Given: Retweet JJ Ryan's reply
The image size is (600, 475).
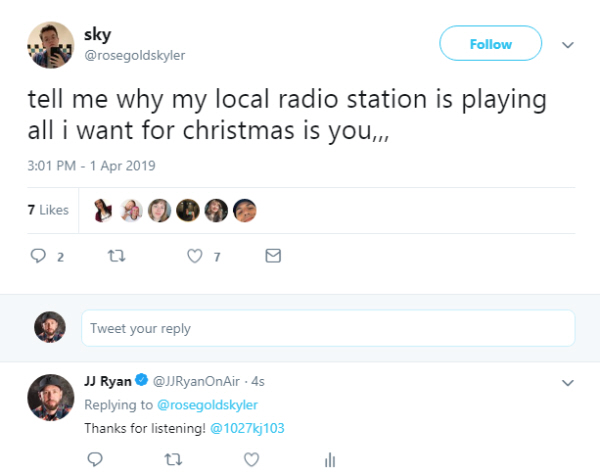Looking at the screenshot, I should (x=174, y=459).
